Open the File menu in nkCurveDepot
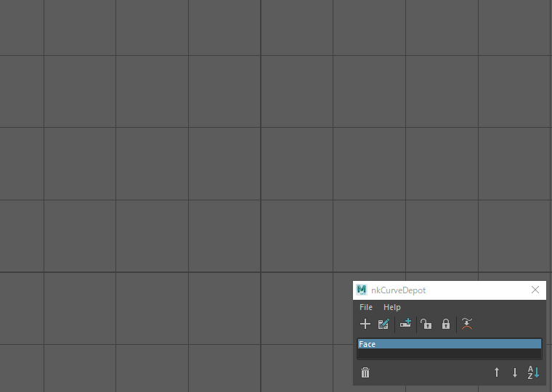552x392 pixels. [x=366, y=307]
